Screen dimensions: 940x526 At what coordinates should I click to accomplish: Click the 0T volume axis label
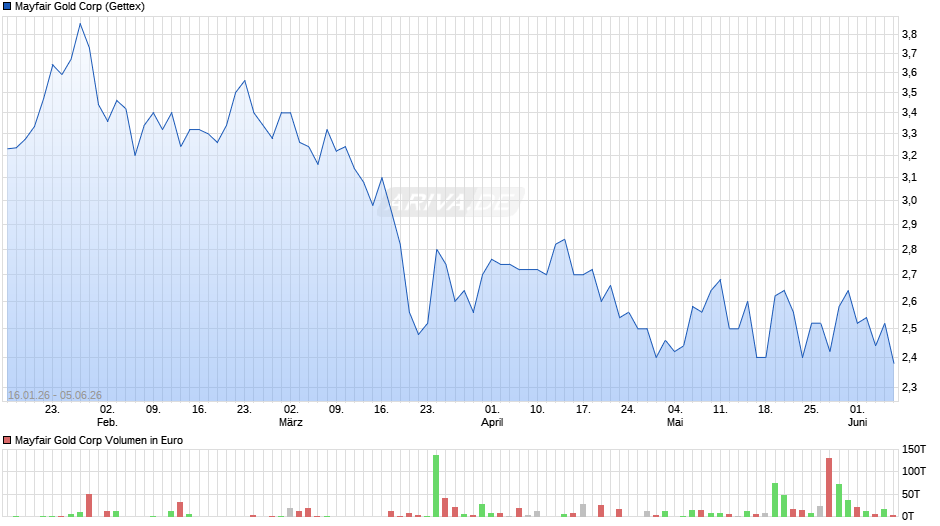(908, 516)
